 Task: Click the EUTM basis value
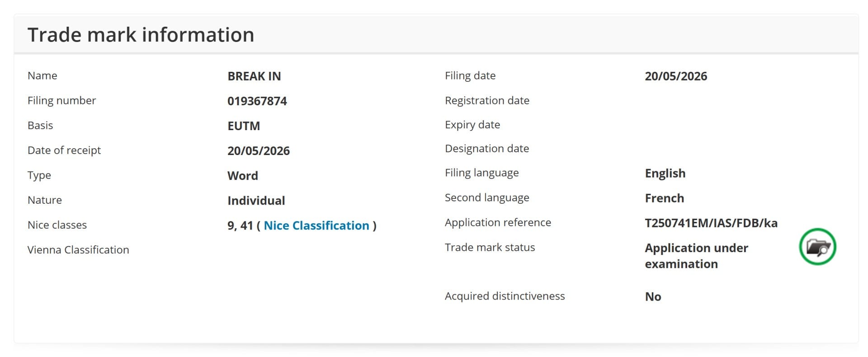[x=244, y=126]
